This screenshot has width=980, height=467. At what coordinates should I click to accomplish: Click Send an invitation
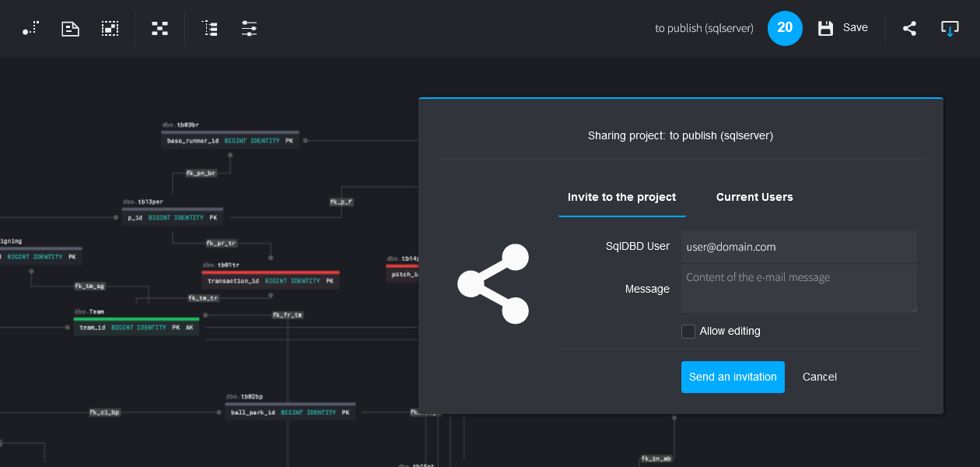point(733,377)
